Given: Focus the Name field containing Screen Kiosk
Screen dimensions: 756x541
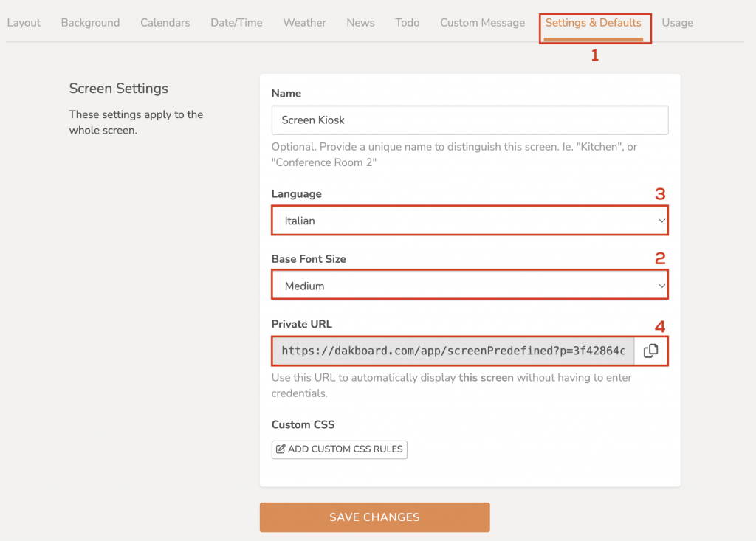Looking at the screenshot, I should (x=470, y=120).
